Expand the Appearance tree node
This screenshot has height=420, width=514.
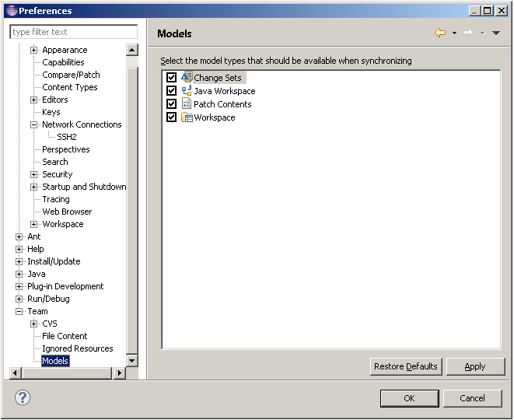pos(33,50)
